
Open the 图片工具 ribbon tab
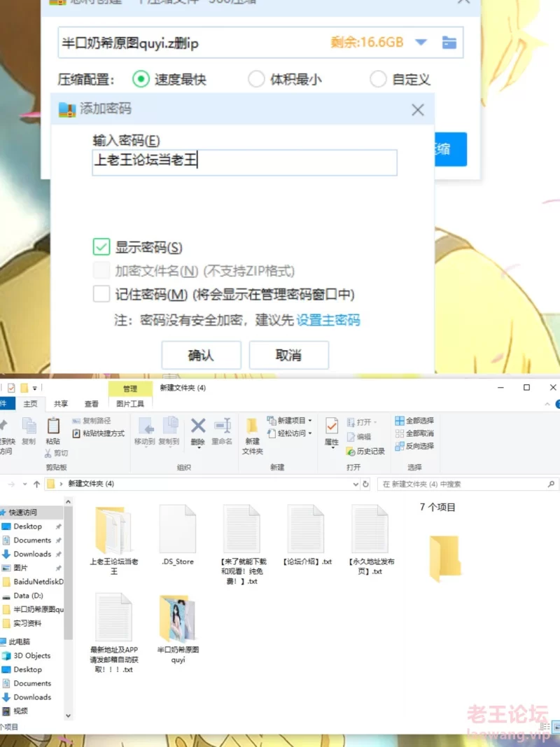tap(130, 403)
